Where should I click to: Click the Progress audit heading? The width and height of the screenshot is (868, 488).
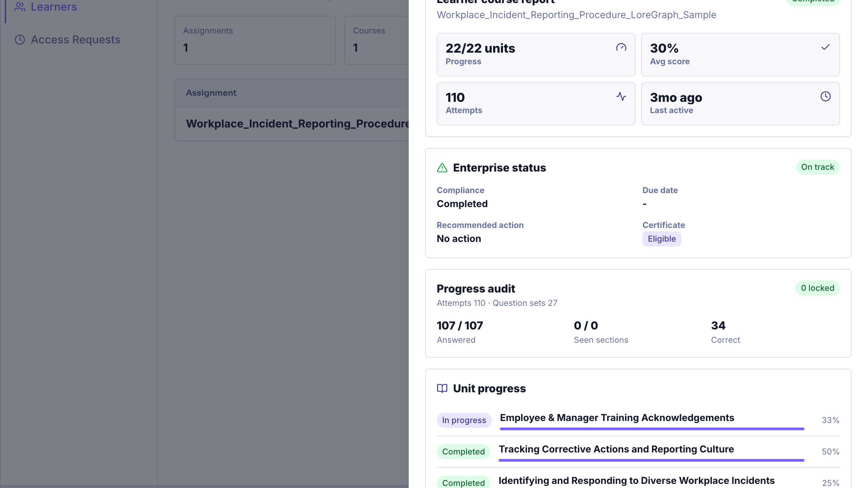point(476,289)
